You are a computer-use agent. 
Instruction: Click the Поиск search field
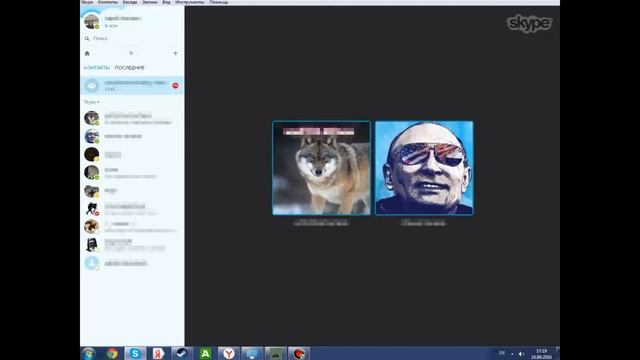[x=132, y=38]
